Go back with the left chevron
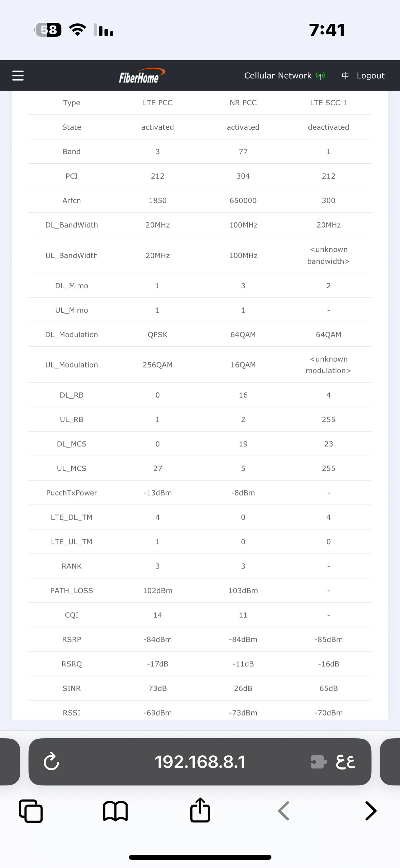The image size is (400, 868). click(x=284, y=811)
